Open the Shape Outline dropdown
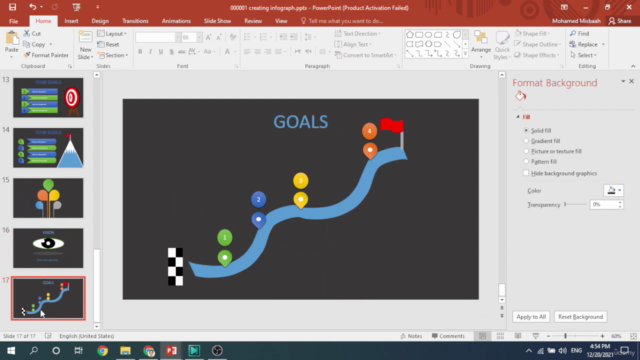The width and height of the screenshot is (640, 360). tap(538, 44)
